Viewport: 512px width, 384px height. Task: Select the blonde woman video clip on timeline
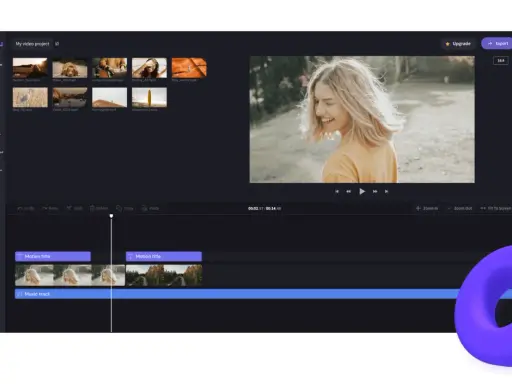tap(70, 275)
